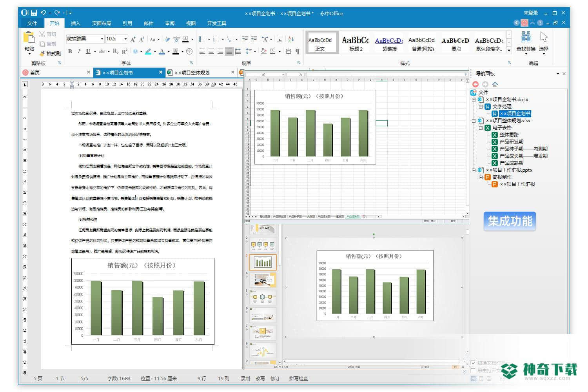Toggle Bold formatting
588x392 pixels.
[x=70, y=51]
